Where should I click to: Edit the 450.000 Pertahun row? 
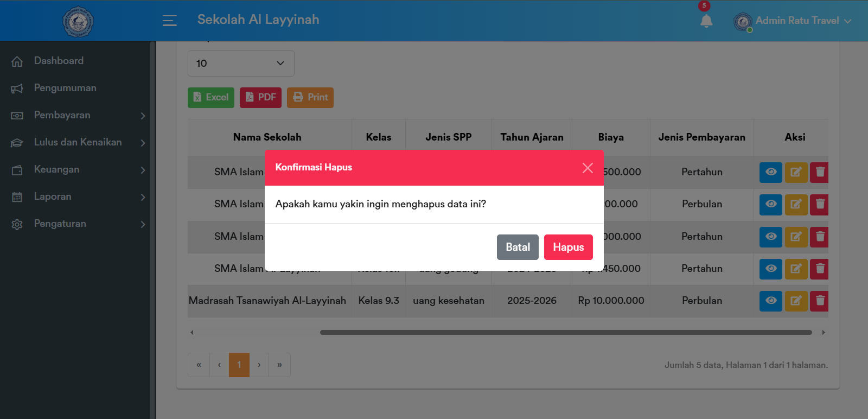coord(796,269)
